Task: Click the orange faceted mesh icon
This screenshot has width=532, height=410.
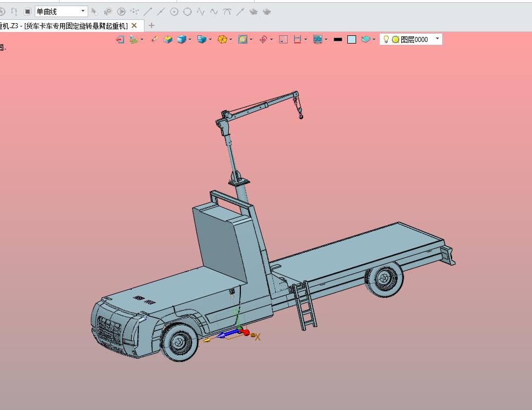Action: point(222,39)
